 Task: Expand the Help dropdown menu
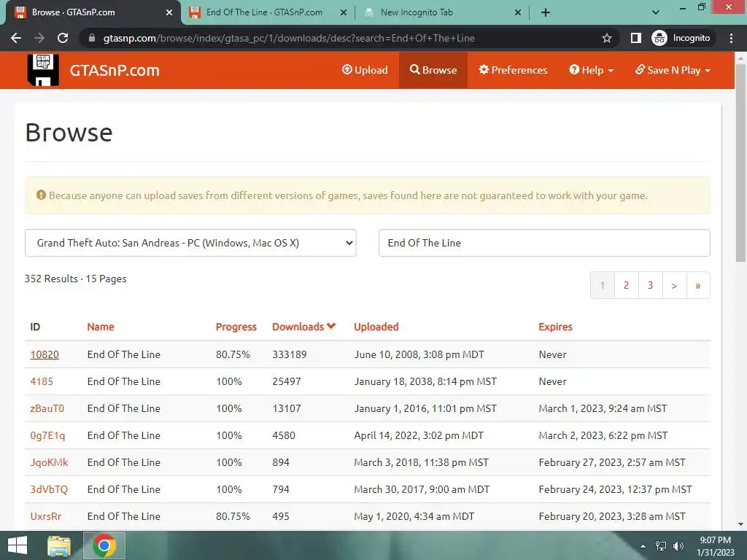[591, 70]
